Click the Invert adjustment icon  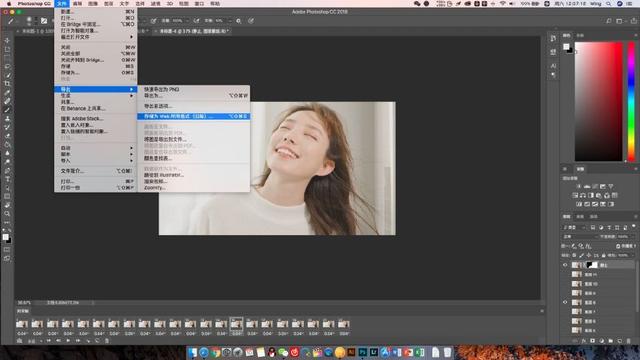point(579,204)
